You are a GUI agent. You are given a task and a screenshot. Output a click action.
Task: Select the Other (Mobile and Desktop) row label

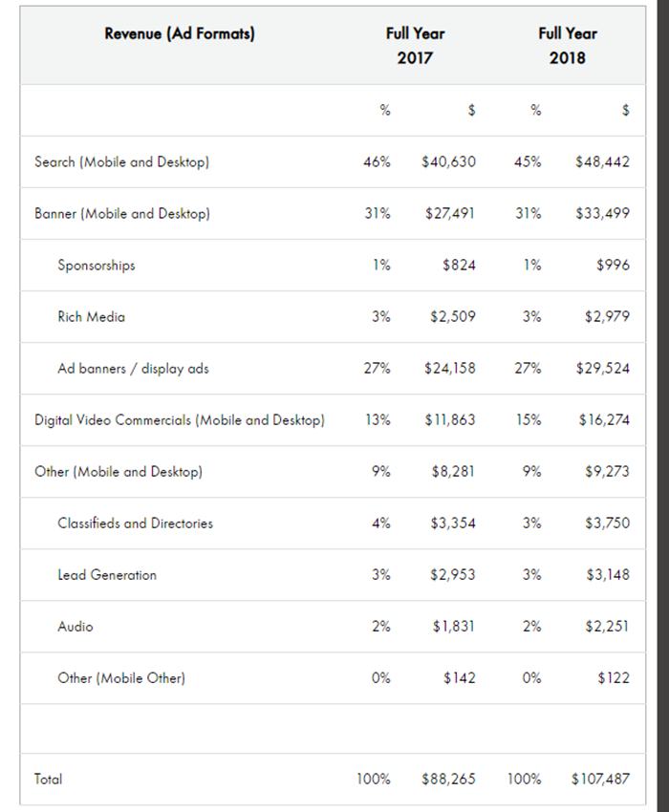tap(119, 472)
